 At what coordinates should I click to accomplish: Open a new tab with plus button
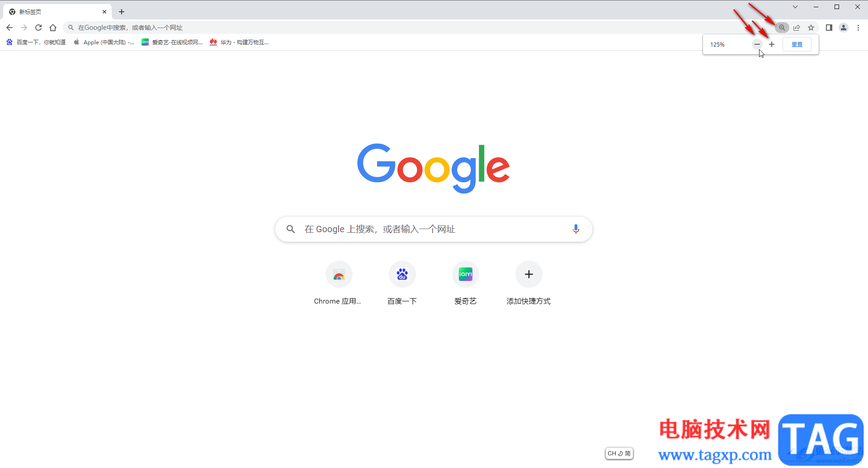(x=122, y=12)
